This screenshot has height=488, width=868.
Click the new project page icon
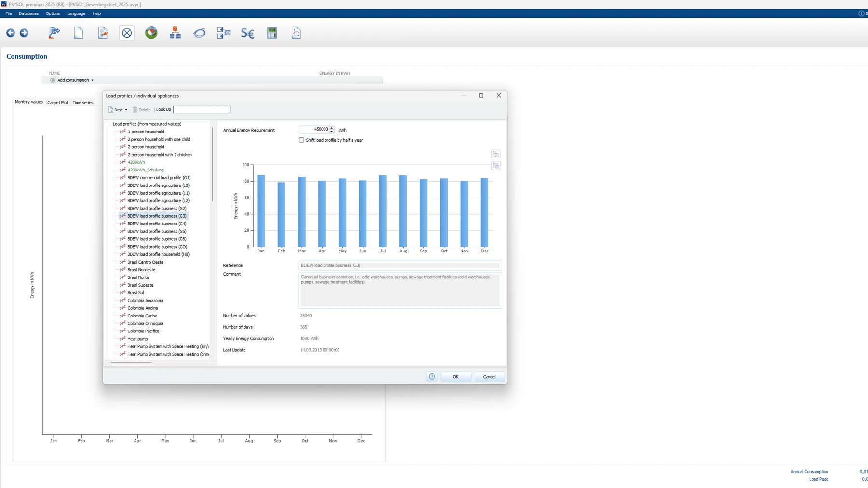(x=78, y=33)
